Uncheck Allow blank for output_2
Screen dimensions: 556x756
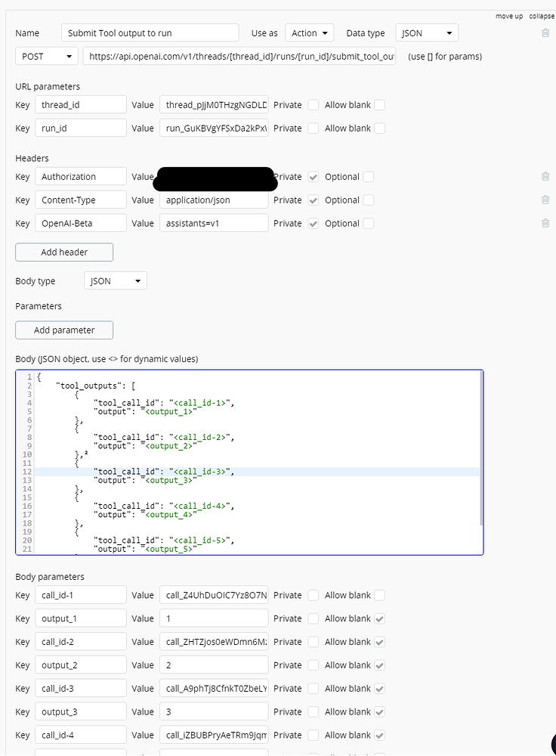[380, 665]
